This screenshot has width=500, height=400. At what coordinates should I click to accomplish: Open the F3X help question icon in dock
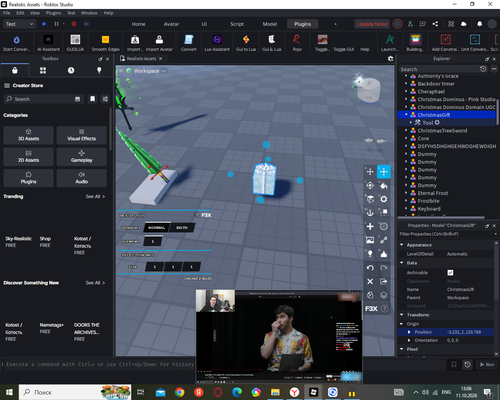coord(385,309)
